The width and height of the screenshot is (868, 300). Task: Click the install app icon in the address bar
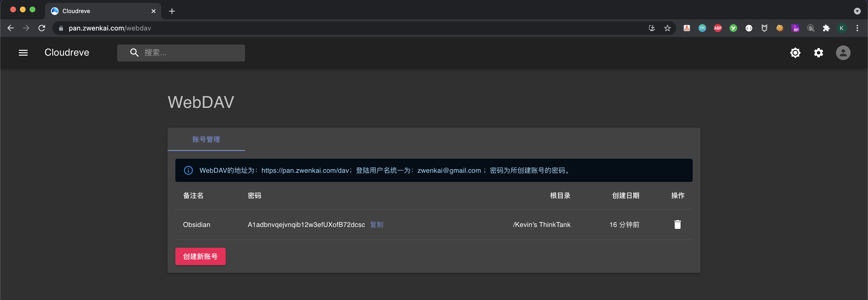click(652, 28)
